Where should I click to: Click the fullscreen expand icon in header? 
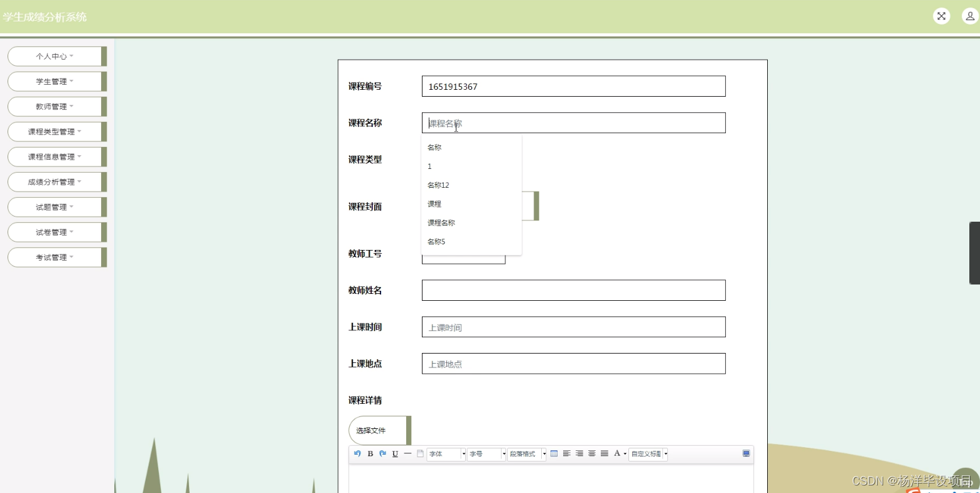click(941, 16)
